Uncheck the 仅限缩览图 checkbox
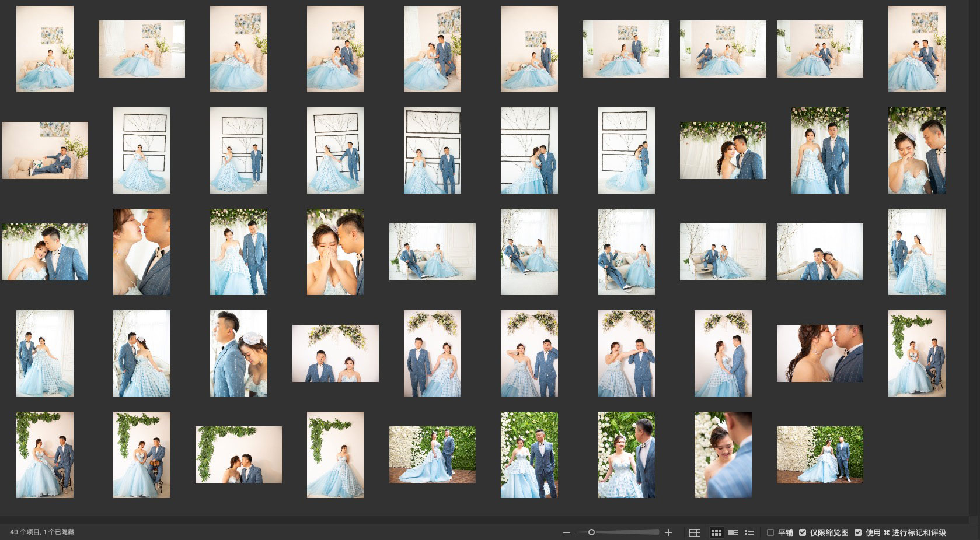This screenshot has width=980, height=540. [803, 532]
